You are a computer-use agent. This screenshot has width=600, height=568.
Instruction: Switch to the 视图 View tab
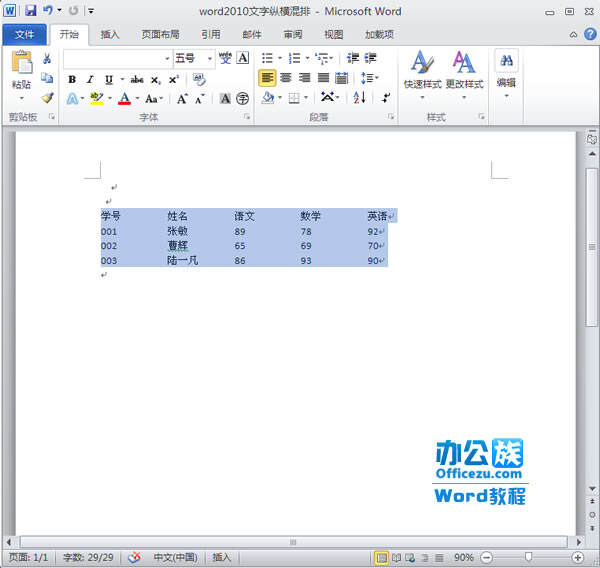(334, 34)
